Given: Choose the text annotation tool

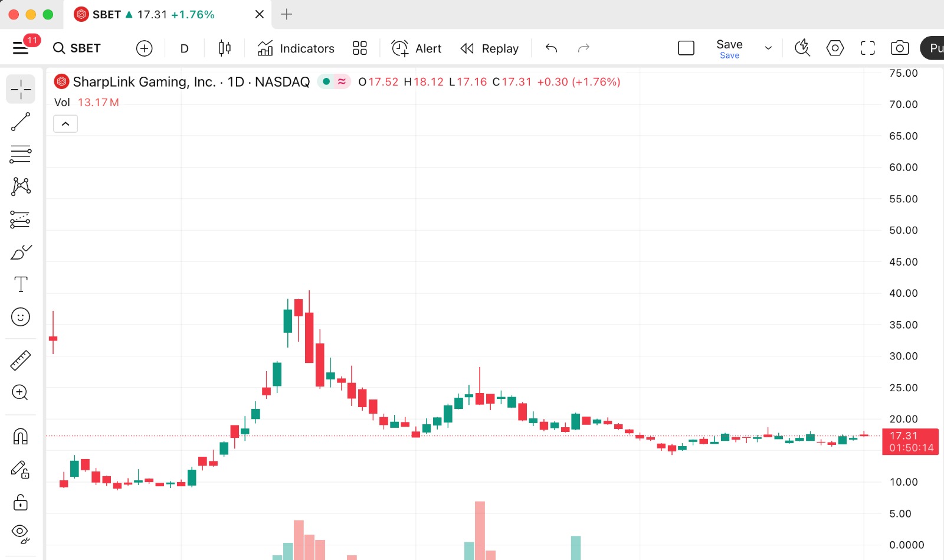Looking at the screenshot, I should (x=21, y=284).
